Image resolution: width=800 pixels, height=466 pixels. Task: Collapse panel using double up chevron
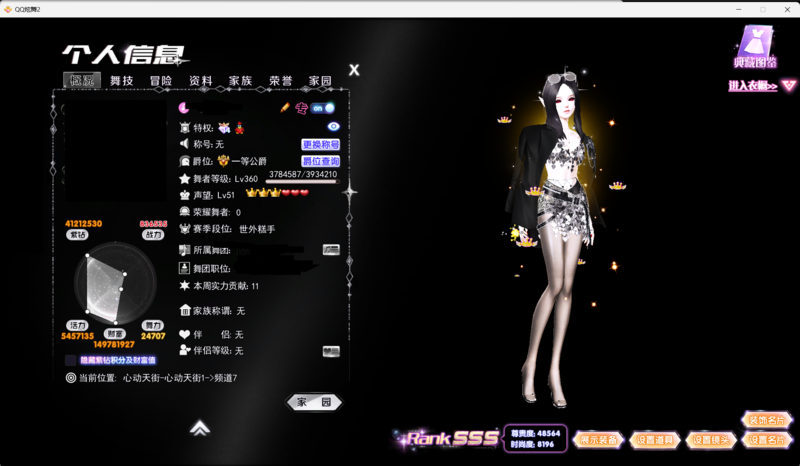pyautogui.click(x=200, y=428)
